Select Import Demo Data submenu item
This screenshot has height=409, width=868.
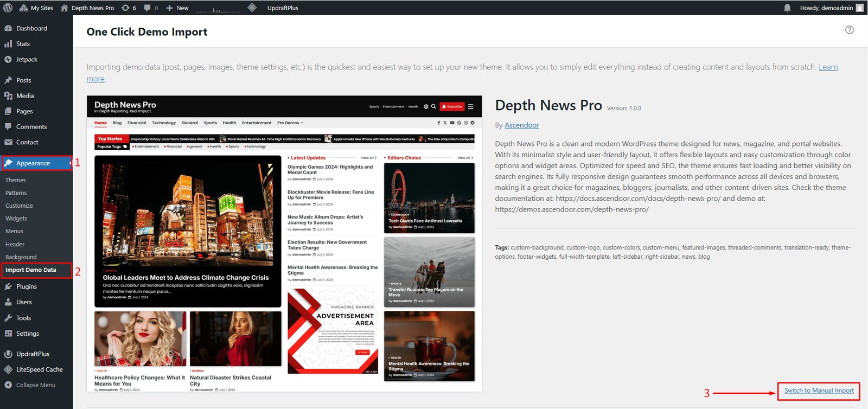point(31,270)
